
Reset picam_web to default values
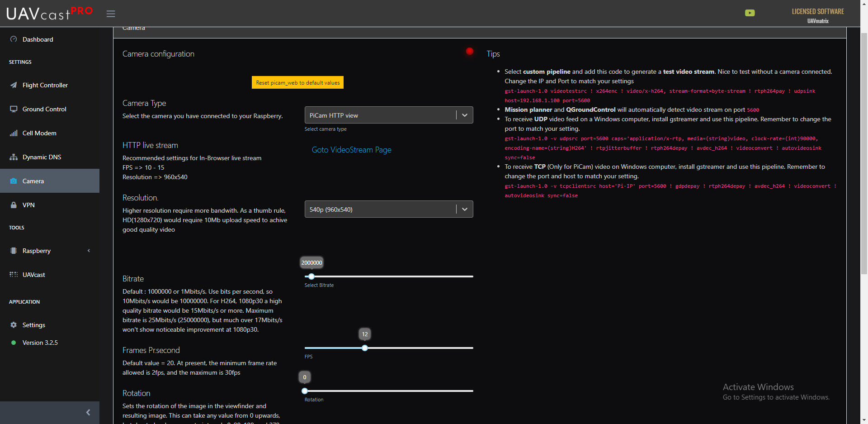click(297, 82)
